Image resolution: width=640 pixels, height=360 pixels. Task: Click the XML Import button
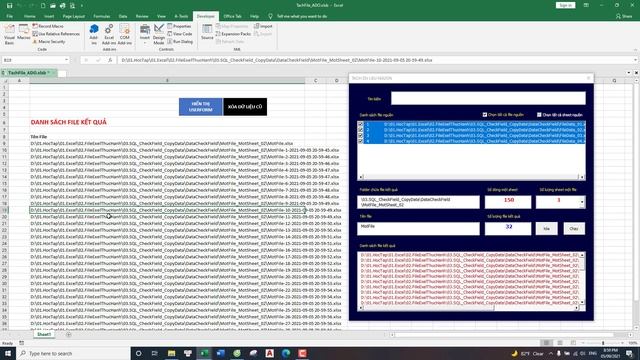[x=263, y=26]
